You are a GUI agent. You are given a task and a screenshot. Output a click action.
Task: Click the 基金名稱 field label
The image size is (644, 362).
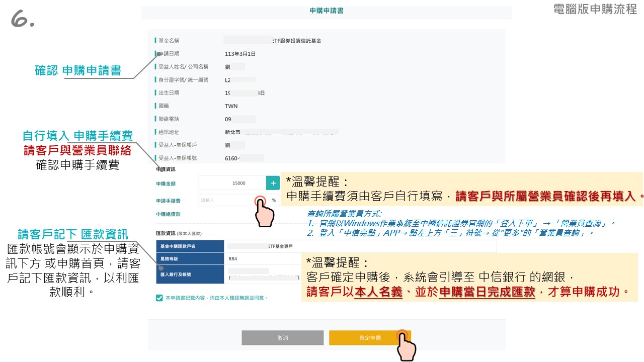pos(169,41)
